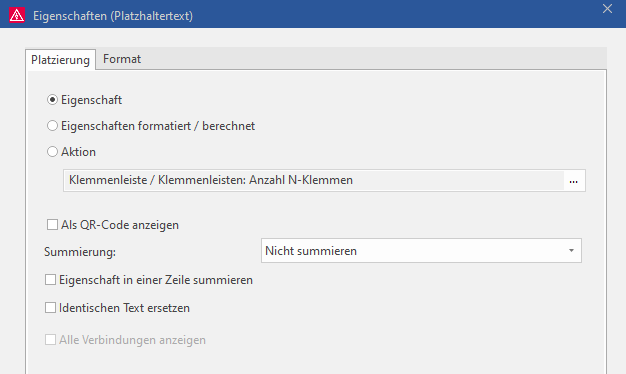This screenshot has height=374, width=626.
Task: Check Identischen Text ersetzen
Action: (x=50, y=308)
